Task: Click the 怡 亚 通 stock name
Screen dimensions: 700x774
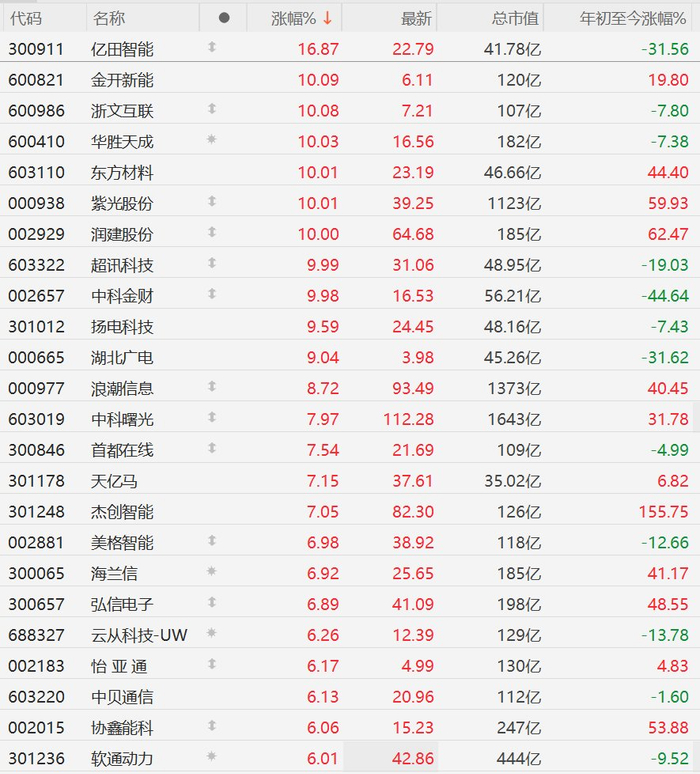Action: 119,666
